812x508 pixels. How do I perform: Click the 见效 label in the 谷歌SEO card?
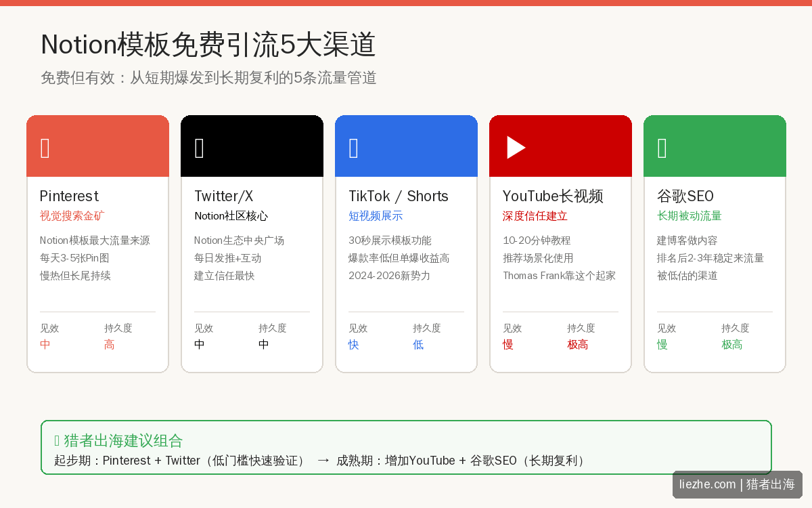pos(667,328)
